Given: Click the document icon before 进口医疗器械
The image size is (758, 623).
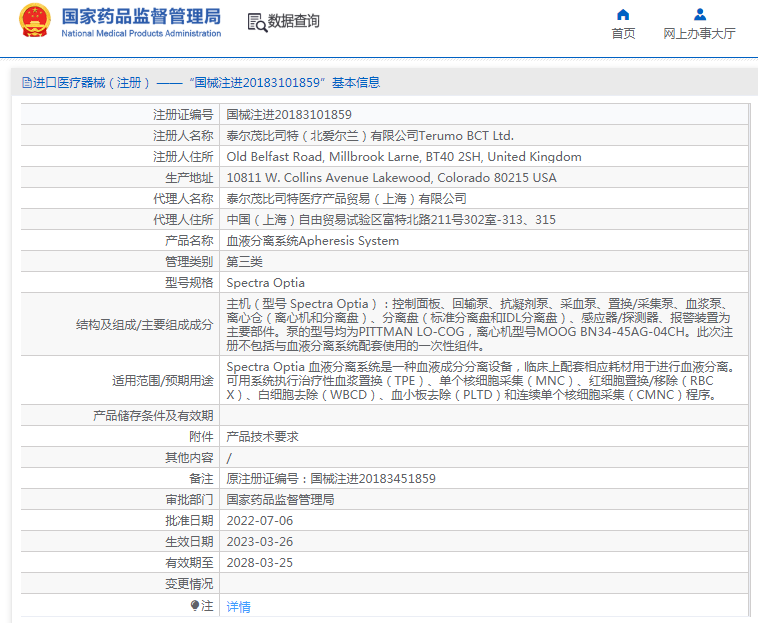Looking at the screenshot, I should click(x=27, y=83).
